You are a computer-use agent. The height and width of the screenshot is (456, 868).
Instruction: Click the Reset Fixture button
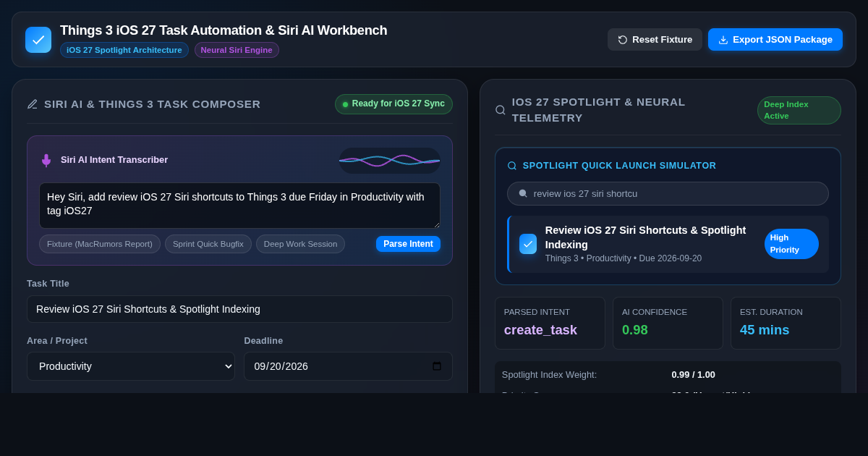[x=655, y=40]
